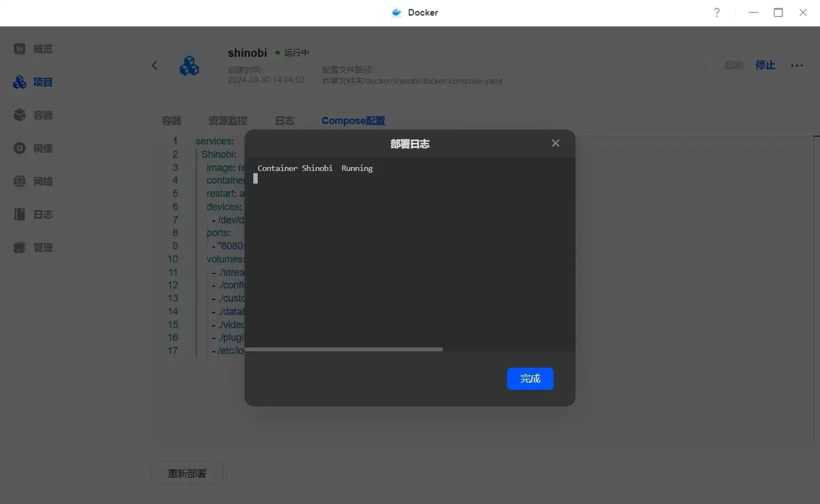Image resolution: width=820 pixels, height=504 pixels.
Task: Click the back arrow beside shinobi project
Action: pyautogui.click(x=155, y=66)
